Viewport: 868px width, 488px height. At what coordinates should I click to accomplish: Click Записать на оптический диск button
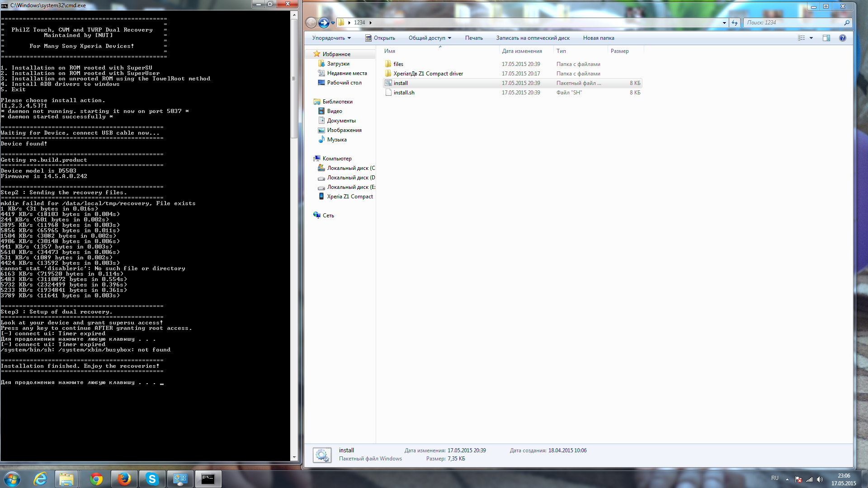pos(533,38)
